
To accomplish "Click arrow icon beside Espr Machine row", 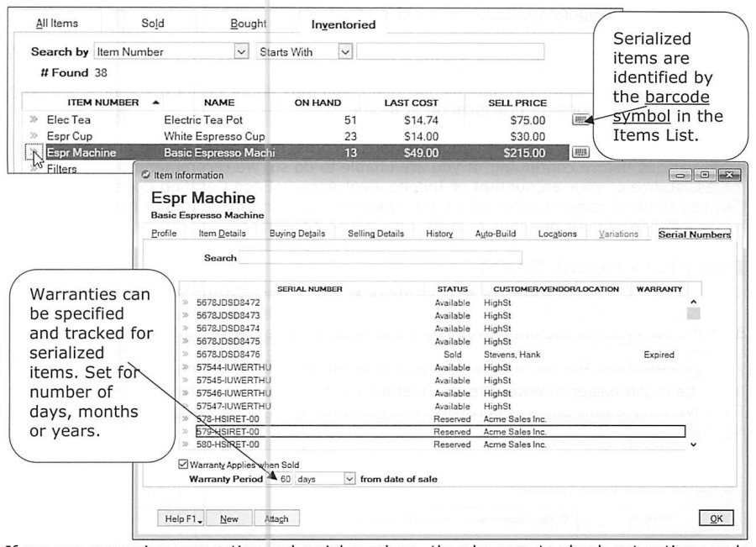I will pyautogui.click(x=34, y=152).
